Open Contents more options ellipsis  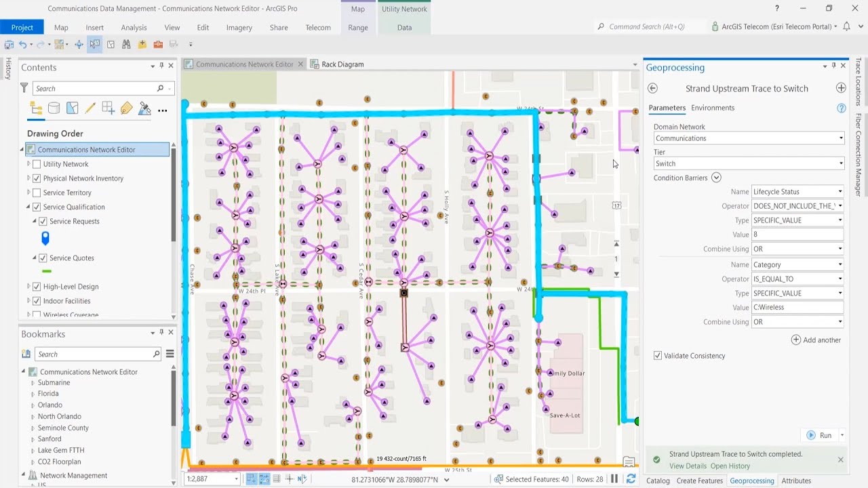point(162,110)
